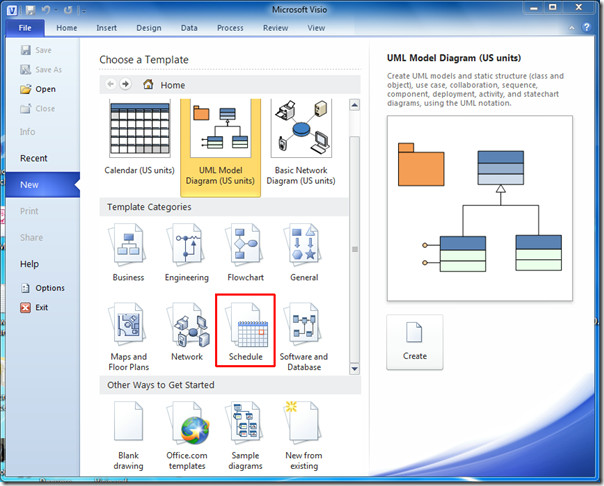This screenshot has width=604, height=486.
Task: Open the Schedule template category
Action: 245,331
